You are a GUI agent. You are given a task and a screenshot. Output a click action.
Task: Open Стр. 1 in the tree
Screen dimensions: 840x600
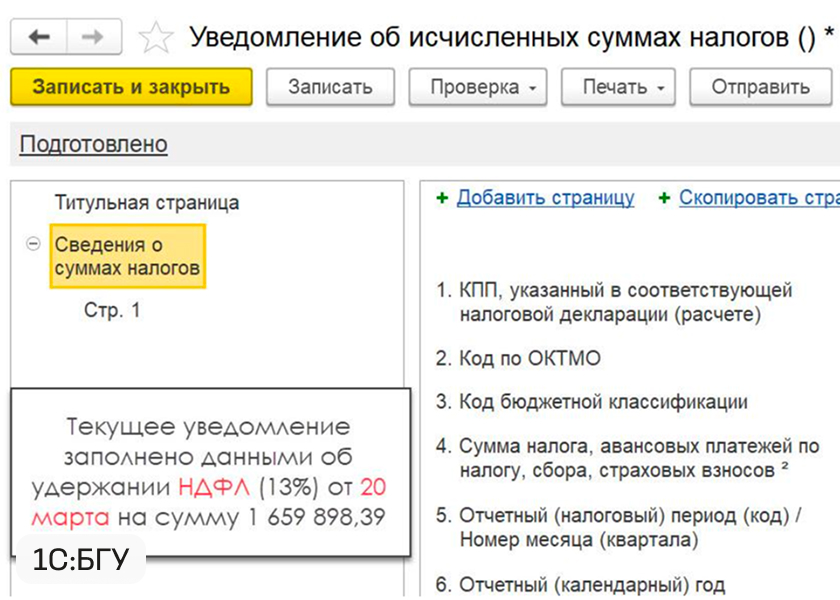pos(112,310)
